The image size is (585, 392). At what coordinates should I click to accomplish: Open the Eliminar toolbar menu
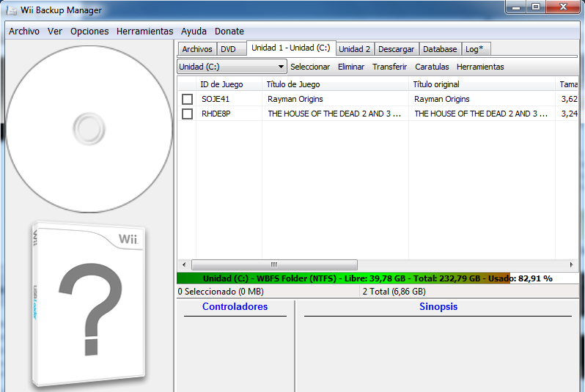pos(351,67)
